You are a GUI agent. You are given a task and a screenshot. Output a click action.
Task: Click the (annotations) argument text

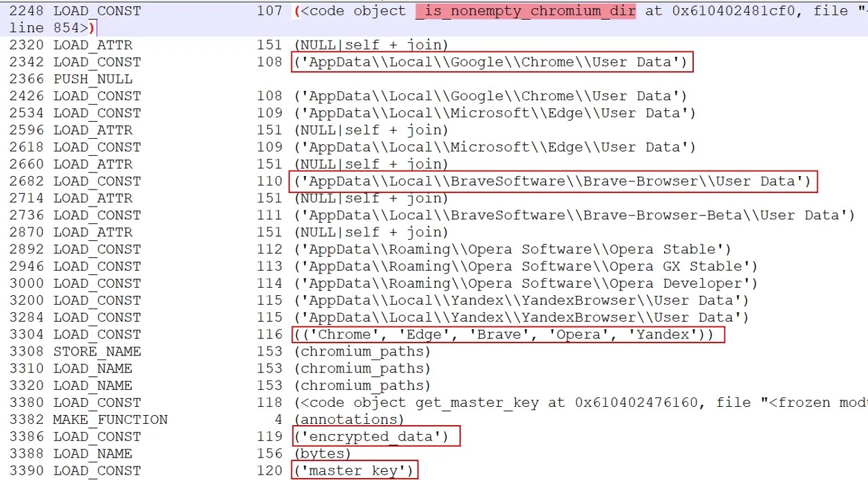[349, 419]
